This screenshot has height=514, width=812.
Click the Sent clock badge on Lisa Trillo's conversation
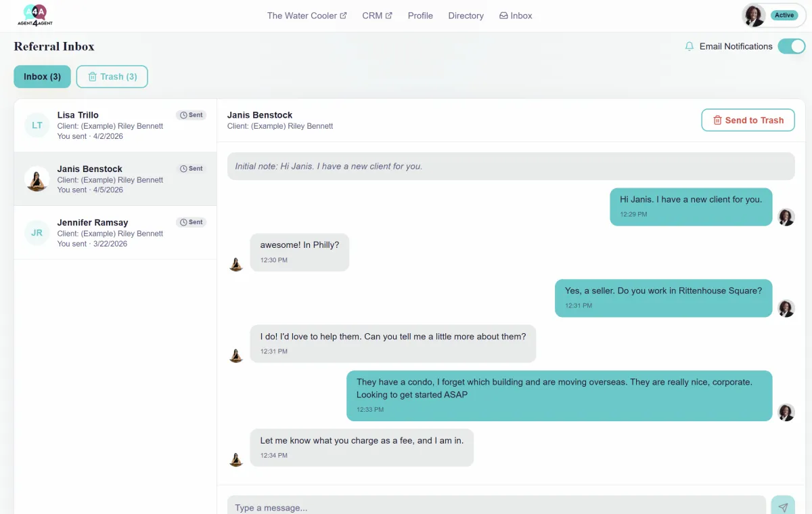[191, 114]
